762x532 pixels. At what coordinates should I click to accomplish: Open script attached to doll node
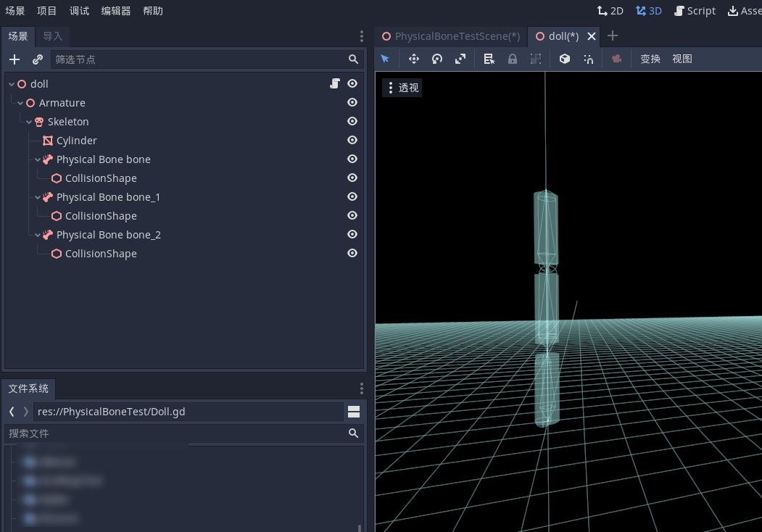pos(335,83)
